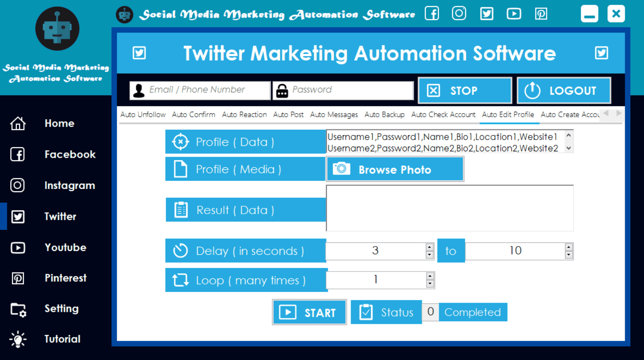Click the Password field
The image size is (644, 360).
coord(343,90)
